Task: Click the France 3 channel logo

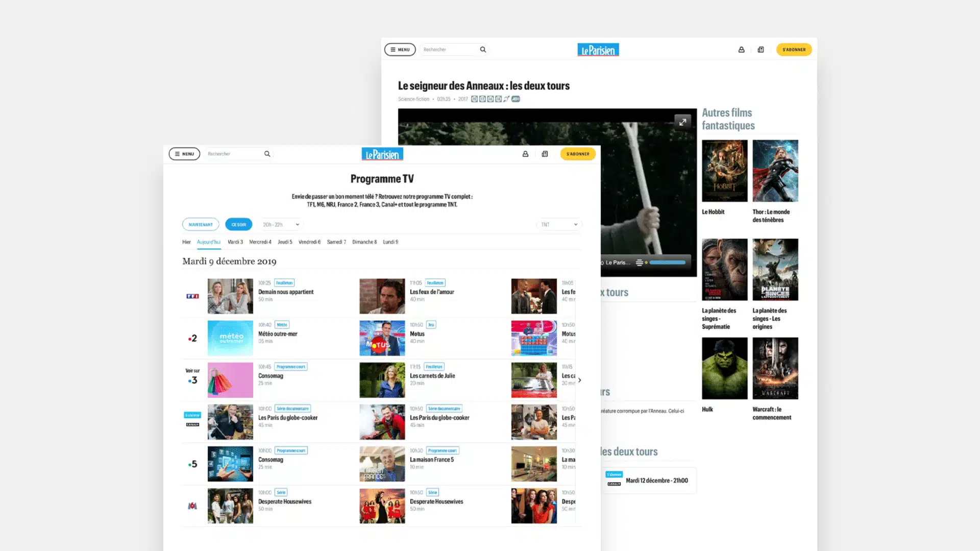Action: [x=192, y=380]
